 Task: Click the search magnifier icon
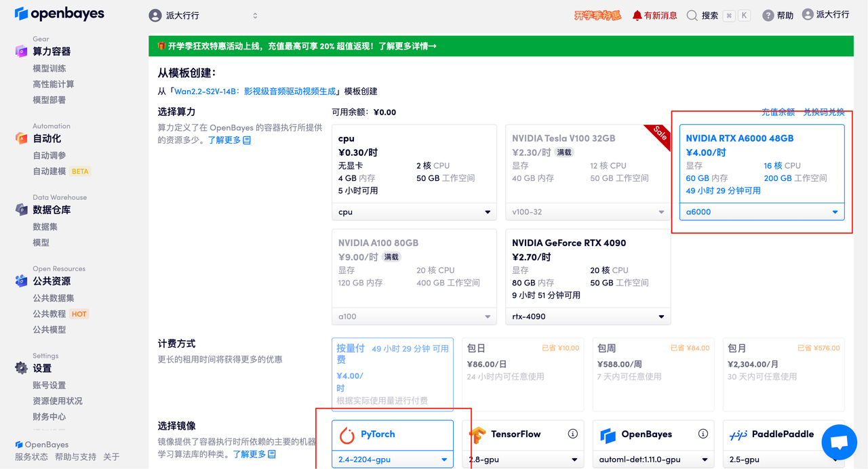click(x=692, y=16)
